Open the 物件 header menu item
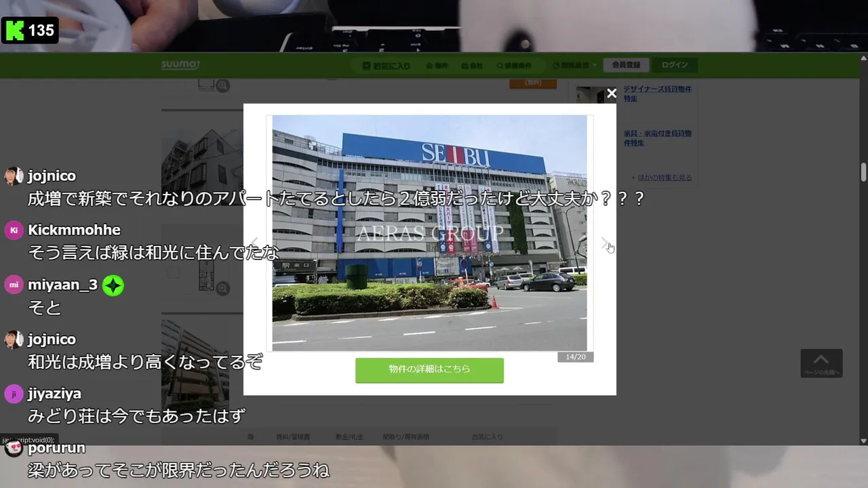Viewport: 868px width, 488px height. coord(437,66)
